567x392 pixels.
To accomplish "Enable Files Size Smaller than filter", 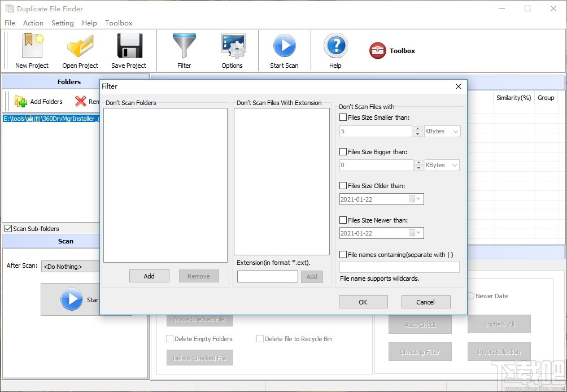I will [x=343, y=117].
